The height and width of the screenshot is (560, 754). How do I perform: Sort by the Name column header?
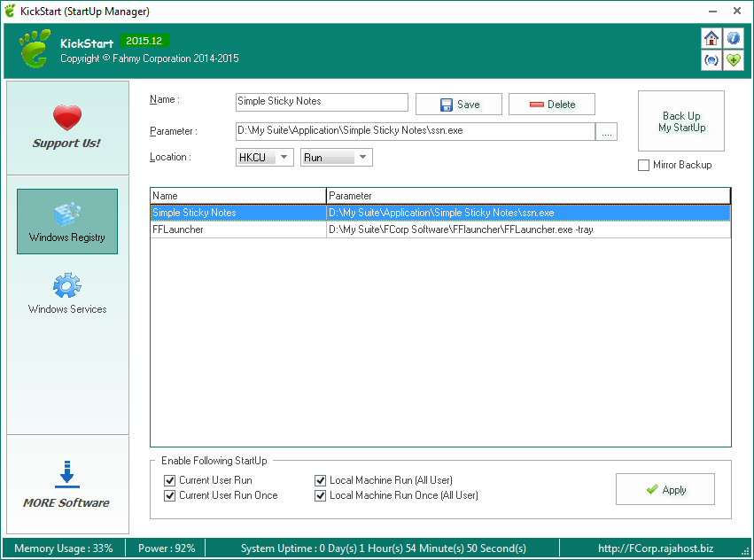click(x=238, y=196)
